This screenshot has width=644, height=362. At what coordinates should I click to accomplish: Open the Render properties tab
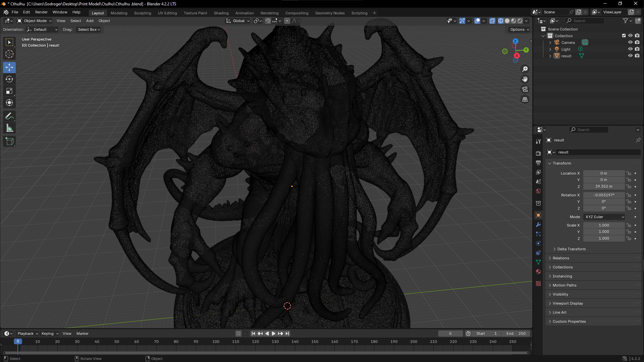click(538, 153)
